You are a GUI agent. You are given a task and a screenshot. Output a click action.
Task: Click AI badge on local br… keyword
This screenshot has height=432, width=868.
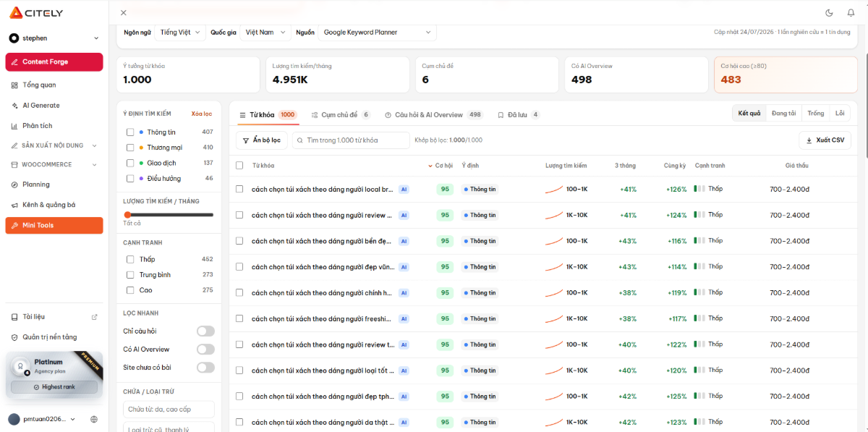tap(404, 190)
